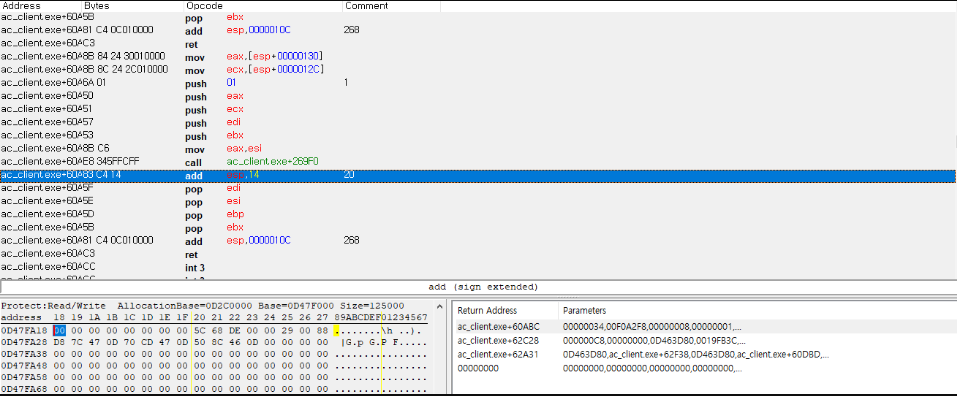Image resolution: width=957 pixels, height=396 pixels.
Task: Click the comment '1' beside push 01
Action: 346,82
